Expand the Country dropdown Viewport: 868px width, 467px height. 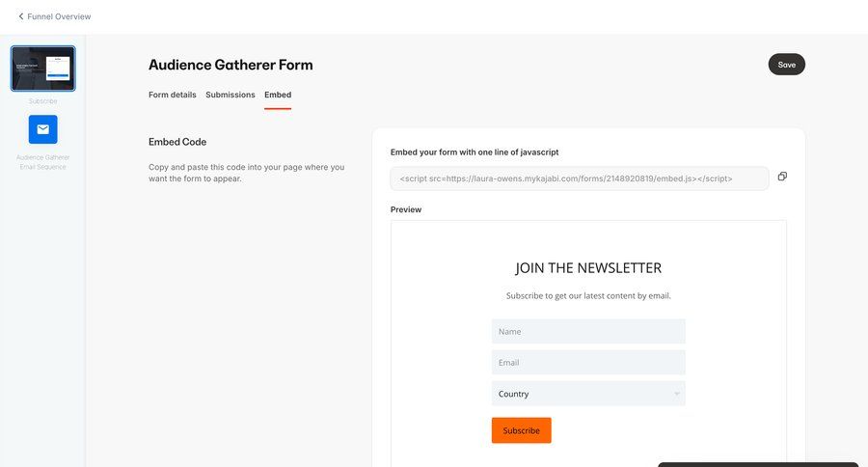click(579, 394)
